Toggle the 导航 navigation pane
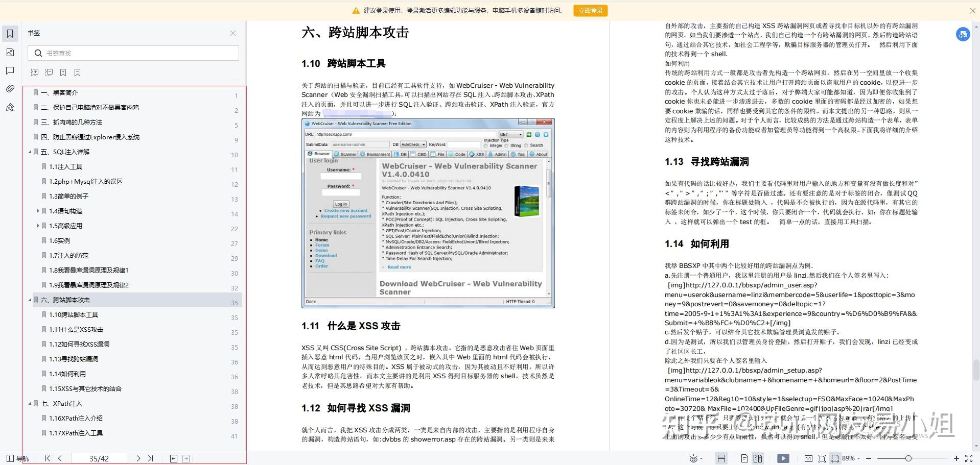980x465 pixels. tap(17, 458)
